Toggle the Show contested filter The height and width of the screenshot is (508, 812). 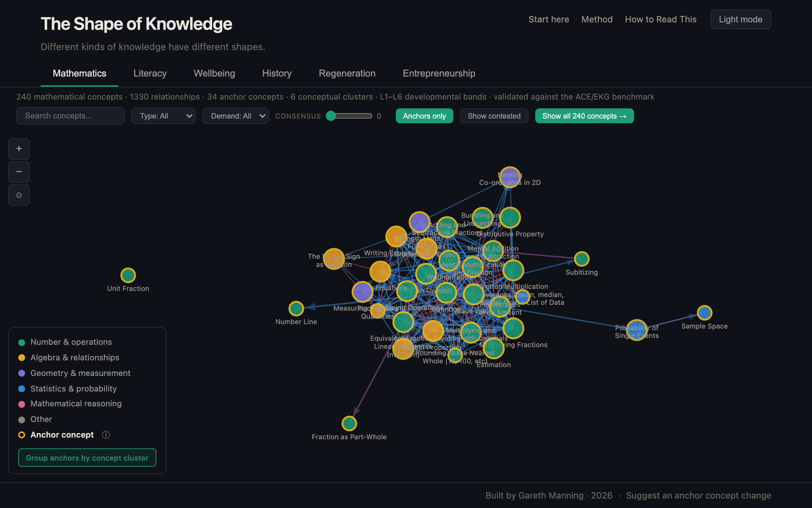(x=494, y=116)
